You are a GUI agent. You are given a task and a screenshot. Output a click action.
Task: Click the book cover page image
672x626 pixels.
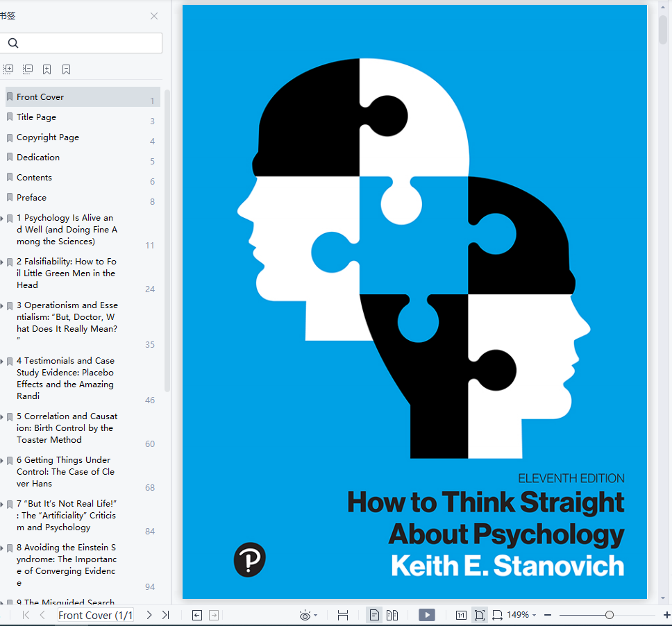click(x=414, y=302)
